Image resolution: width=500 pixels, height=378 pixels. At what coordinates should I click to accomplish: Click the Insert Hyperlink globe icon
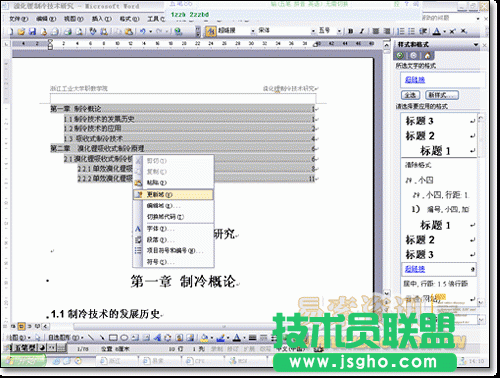pyautogui.click(x=178, y=31)
